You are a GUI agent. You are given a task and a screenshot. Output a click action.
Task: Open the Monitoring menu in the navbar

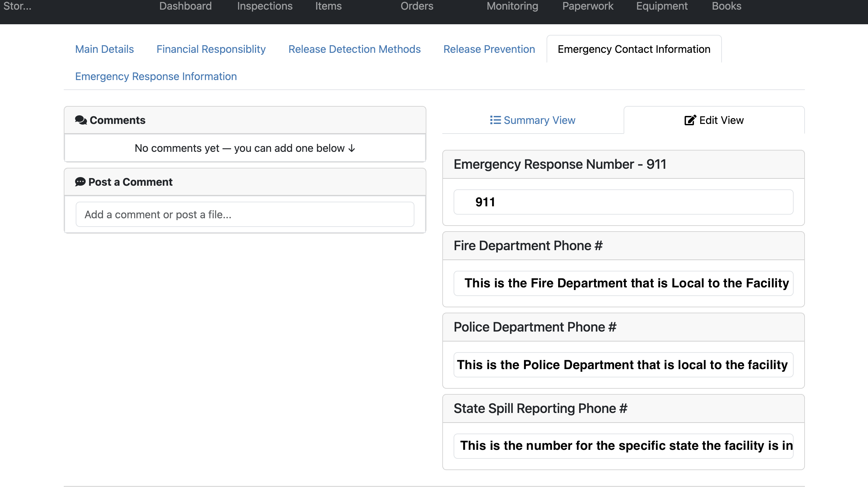point(512,6)
